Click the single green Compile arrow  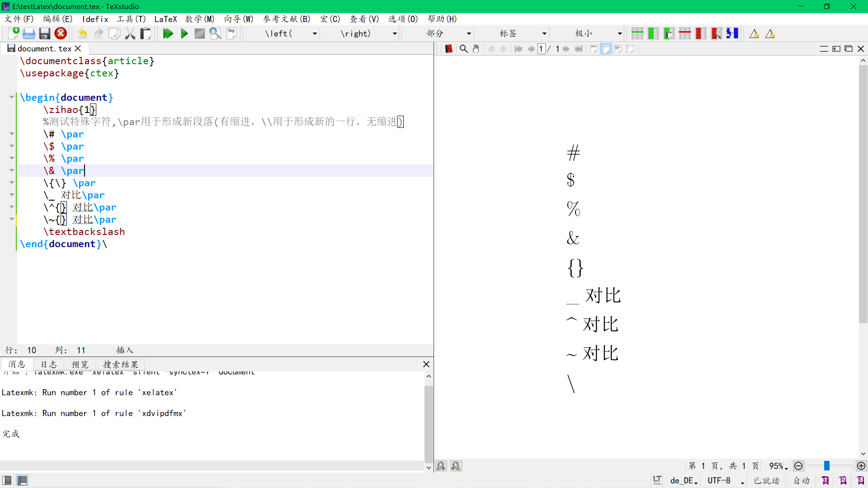[184, 33]
